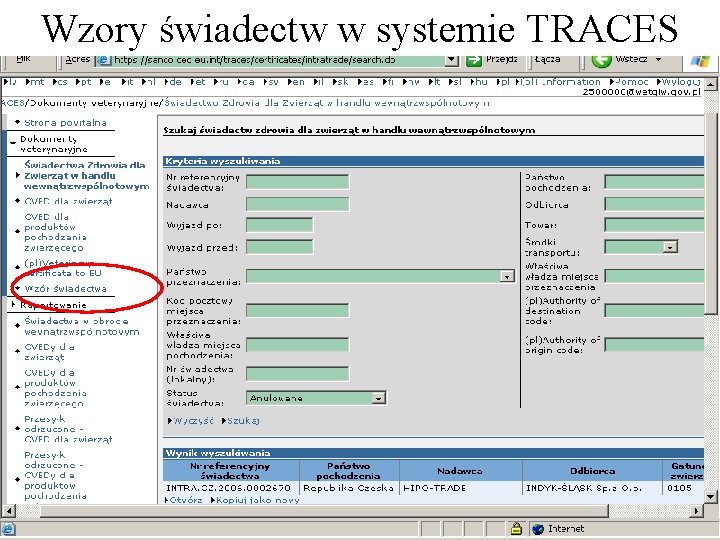Click the Windows flag logo icon
The width and height of the screenshot is (720, 540).
click(699, 62)
